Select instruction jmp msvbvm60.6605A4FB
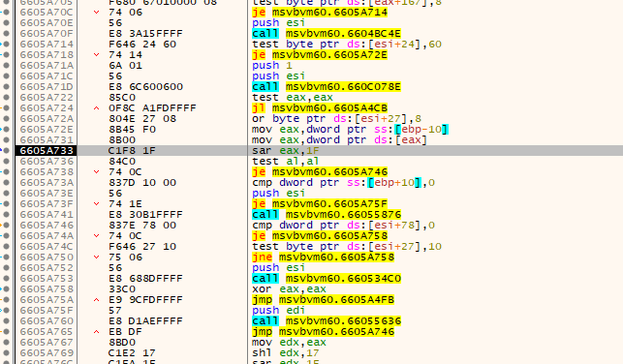This screenshot has width=623, height=364. 323,300
